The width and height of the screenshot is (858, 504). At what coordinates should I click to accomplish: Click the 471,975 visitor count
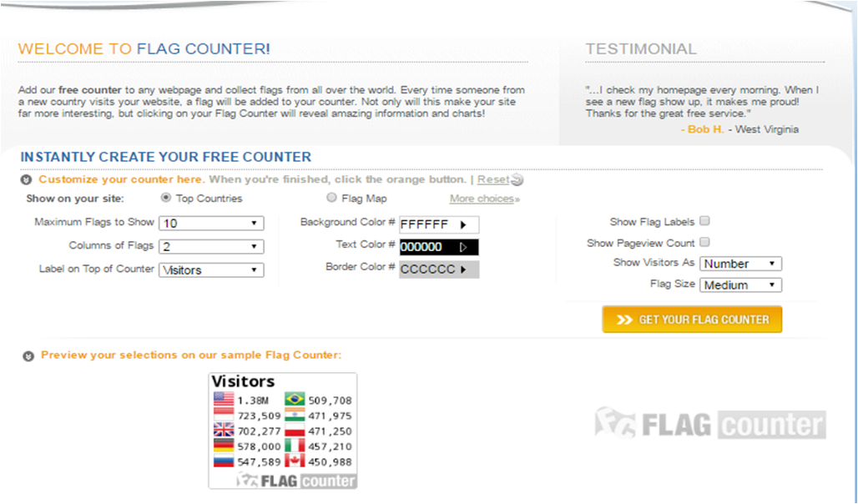(x=330, y=416)
